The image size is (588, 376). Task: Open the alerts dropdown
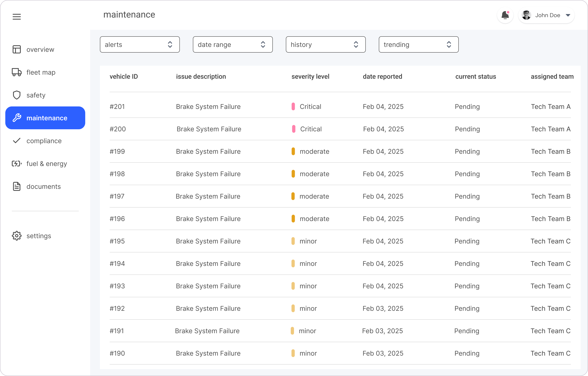coord(140,44)
